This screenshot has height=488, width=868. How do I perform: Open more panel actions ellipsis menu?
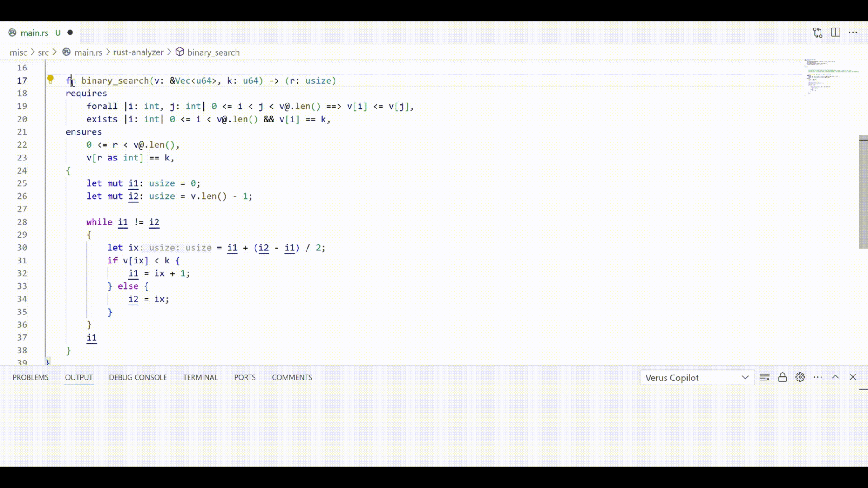pos(818,377)
